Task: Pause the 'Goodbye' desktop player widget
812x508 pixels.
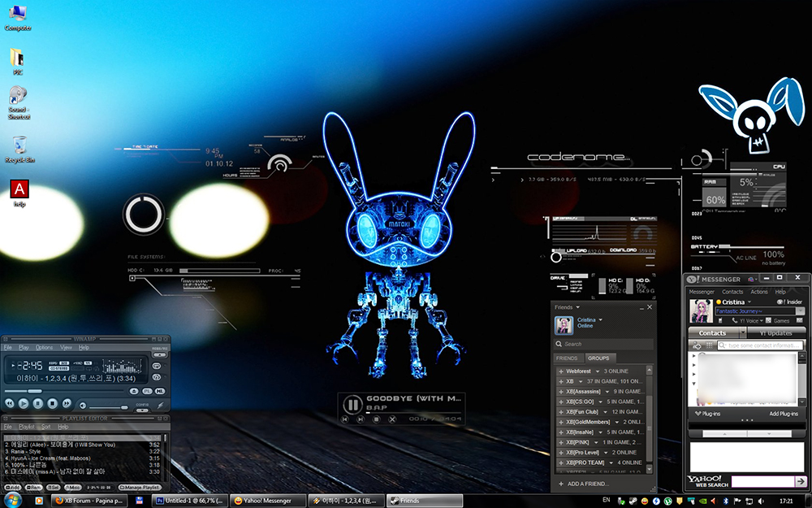Action: [x=352, y=404]
